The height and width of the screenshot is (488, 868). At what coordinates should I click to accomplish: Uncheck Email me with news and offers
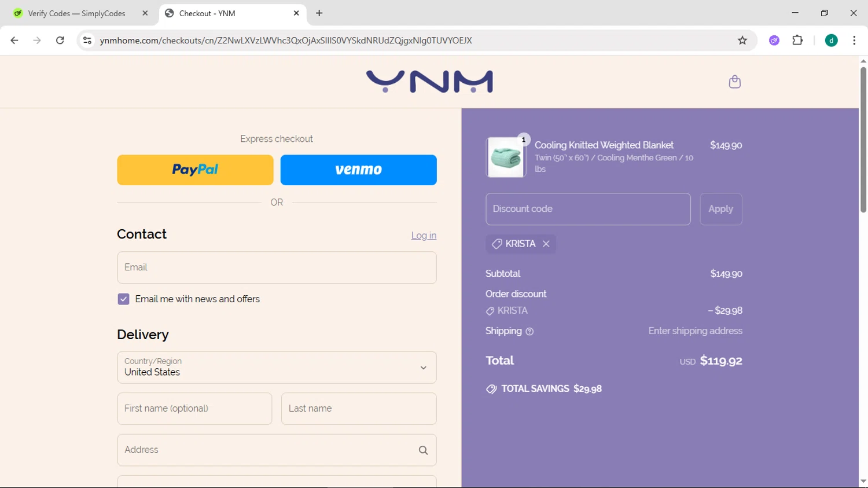(x=123, y=299)
